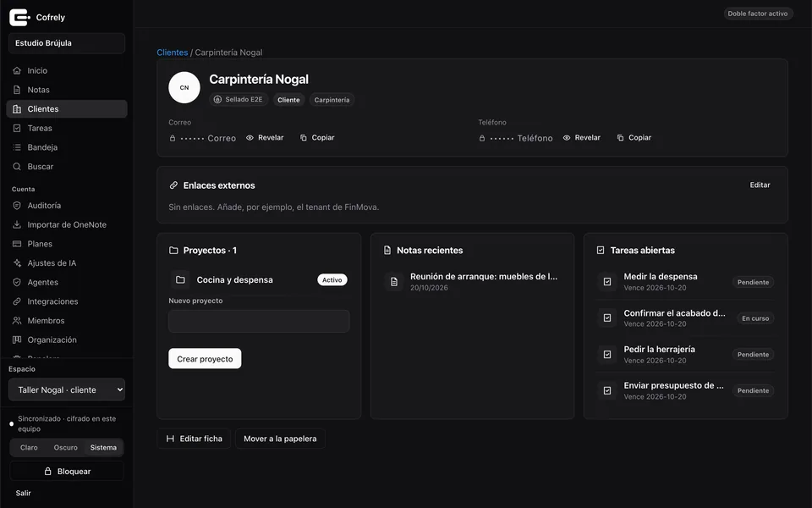Click the Cofrely logo icon
The image size is (812, 508).
click(x=19, y=17)
